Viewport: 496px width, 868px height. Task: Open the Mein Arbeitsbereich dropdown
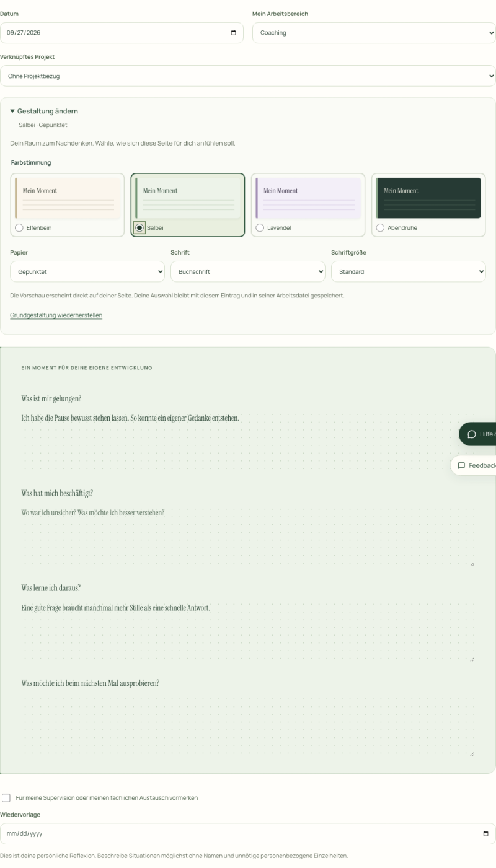[x=374, y=33]
